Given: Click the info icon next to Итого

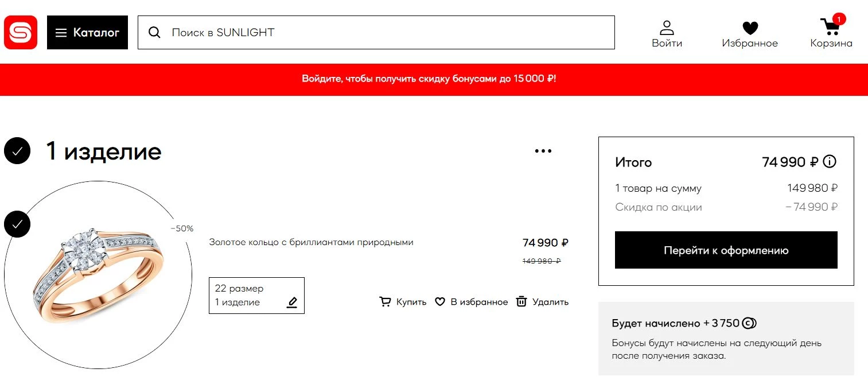Looking at the screenshot, I should (x=828, y=162).
